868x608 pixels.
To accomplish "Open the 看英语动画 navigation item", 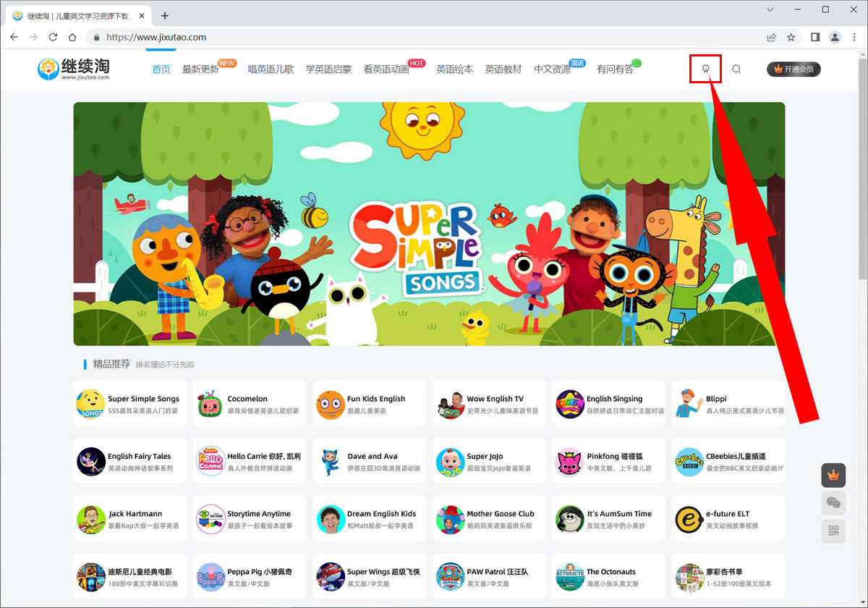I will [386, 69].
